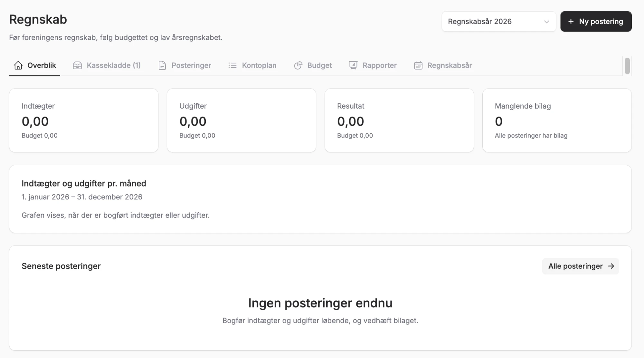
Task: Click 'Alle posteringer har bilag' text
Action: point(531,136)
